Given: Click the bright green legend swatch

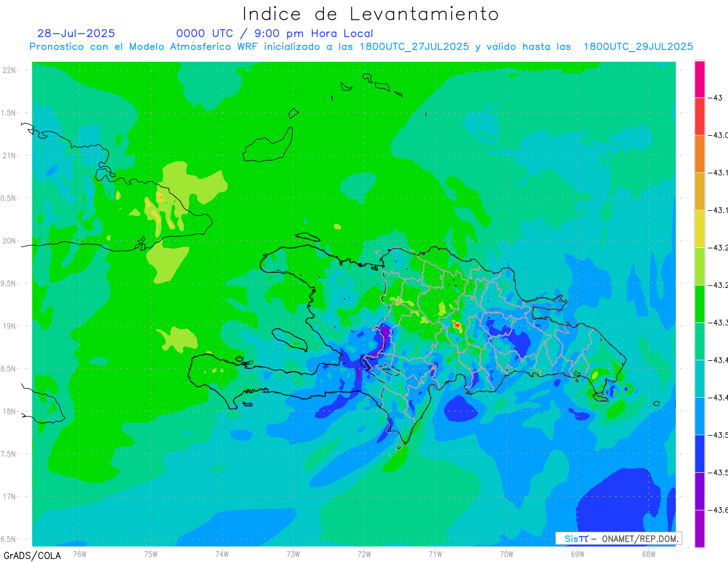Looking at the screenshot, I should (x=699, y=304).
